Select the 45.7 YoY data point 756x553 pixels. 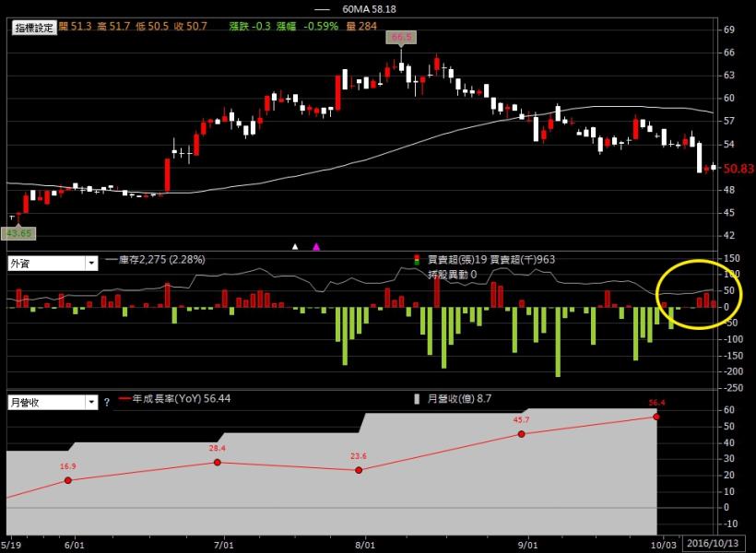coord(522,434)
